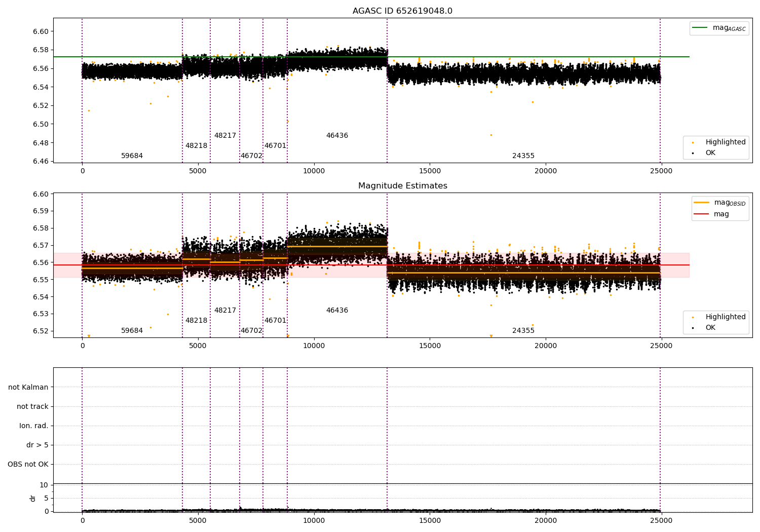Viewport: 760px width, 532px height.
Task: Click the 6.46 y-axis tick label
Action: point(41,162)
